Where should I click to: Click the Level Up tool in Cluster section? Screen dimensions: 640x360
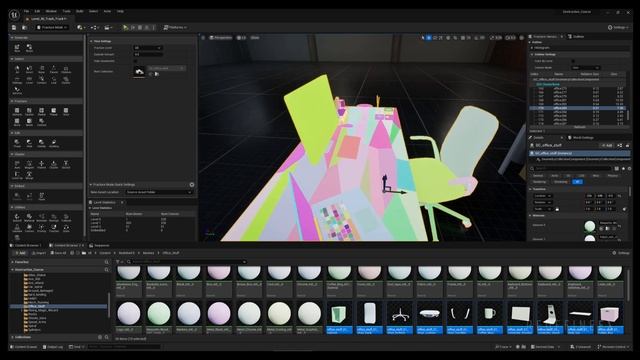(x=17, y=175)
